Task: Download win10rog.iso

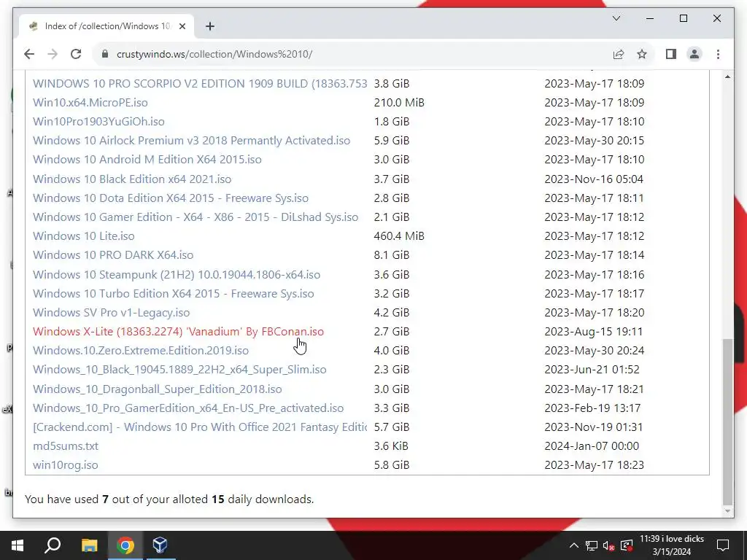Action: [65, 465]
